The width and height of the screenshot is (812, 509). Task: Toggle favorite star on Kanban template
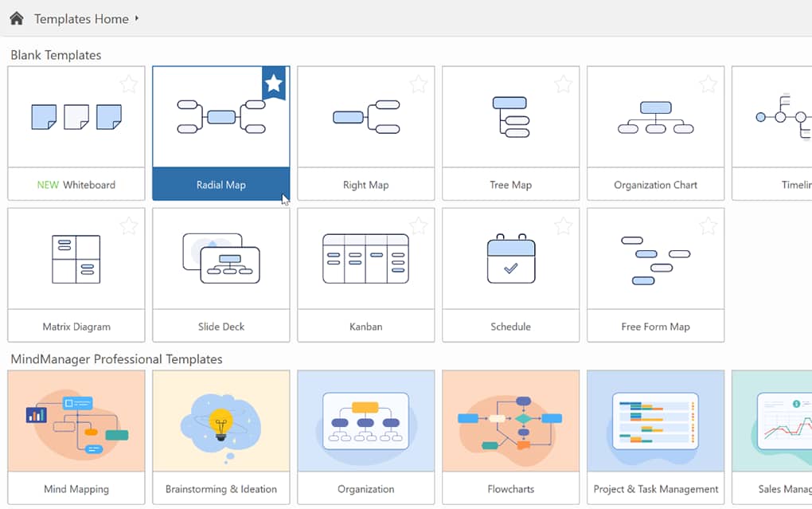pos(418,226)
